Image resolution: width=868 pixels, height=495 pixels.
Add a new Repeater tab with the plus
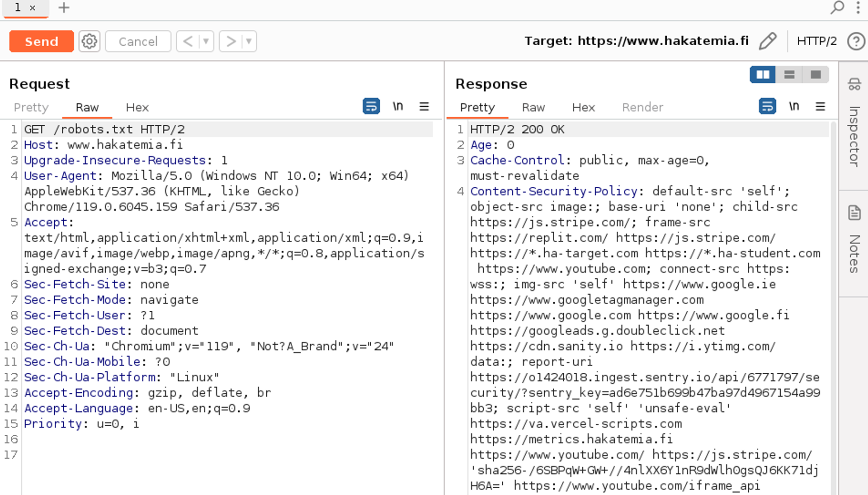(x=64, y=7)
